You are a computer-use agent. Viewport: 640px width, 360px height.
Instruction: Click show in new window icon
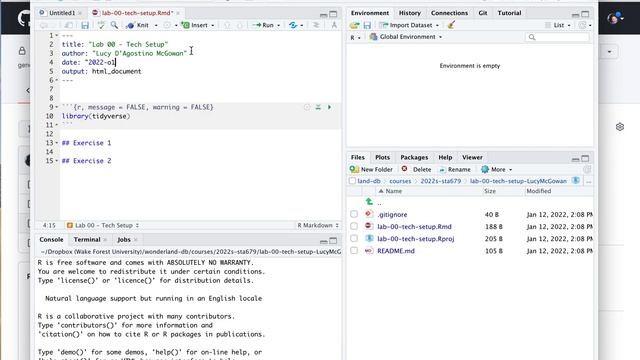69,25
